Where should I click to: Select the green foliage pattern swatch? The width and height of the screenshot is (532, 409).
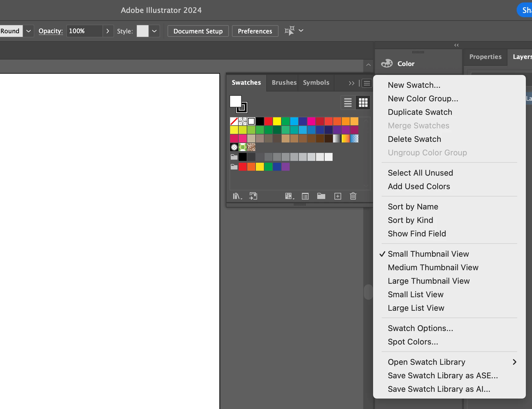(x=243, y=147)
